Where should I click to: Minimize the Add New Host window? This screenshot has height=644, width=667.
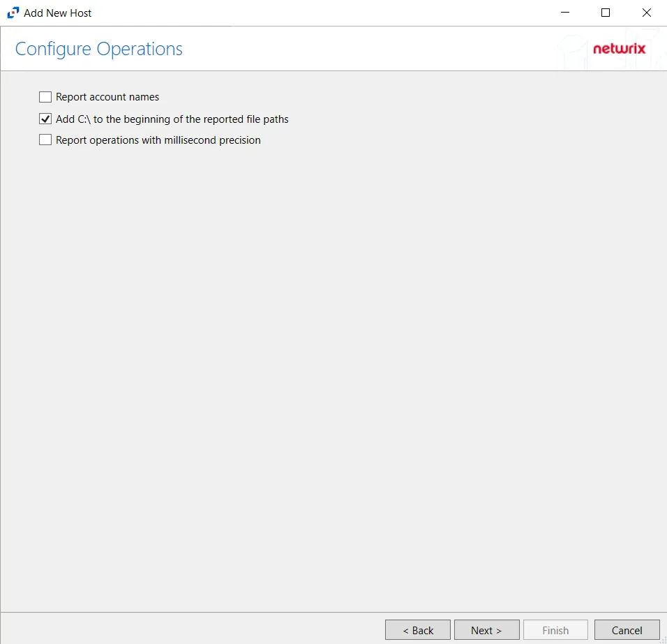[565, 13]
